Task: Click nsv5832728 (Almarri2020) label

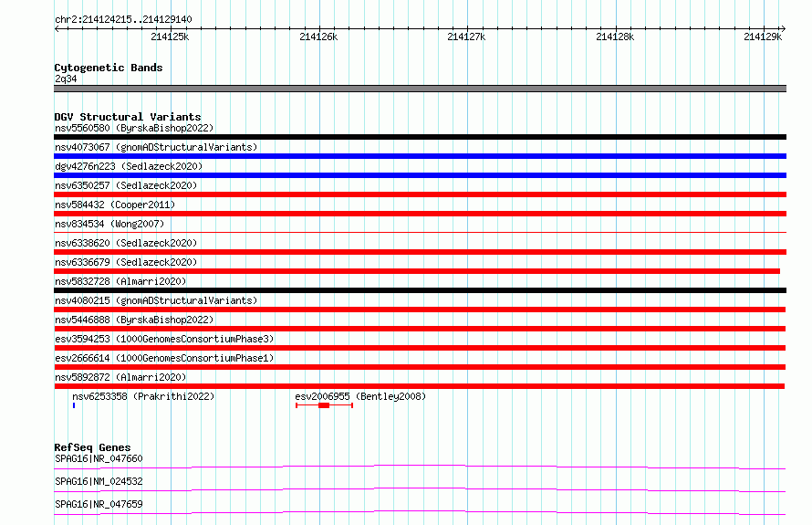Action: click(120, 281)
